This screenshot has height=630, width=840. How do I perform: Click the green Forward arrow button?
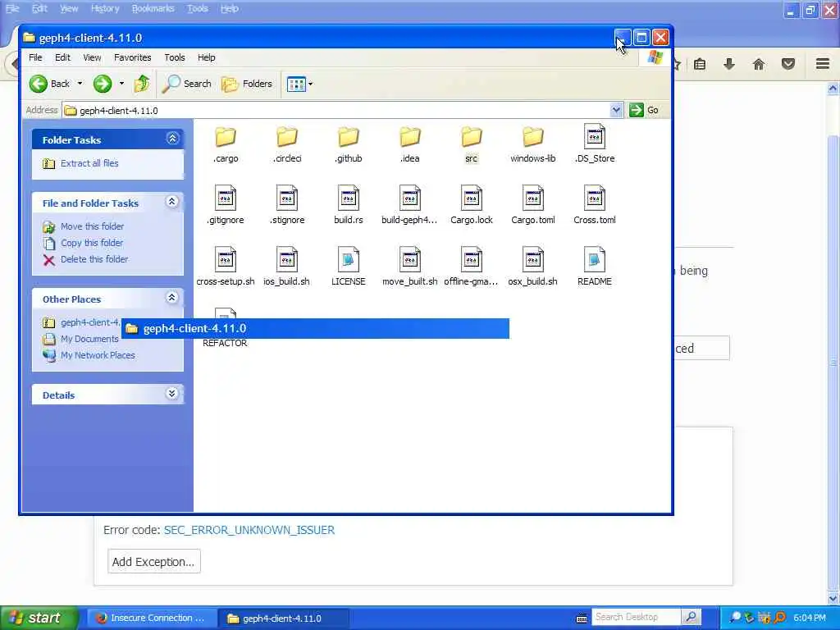pos(103,84)
